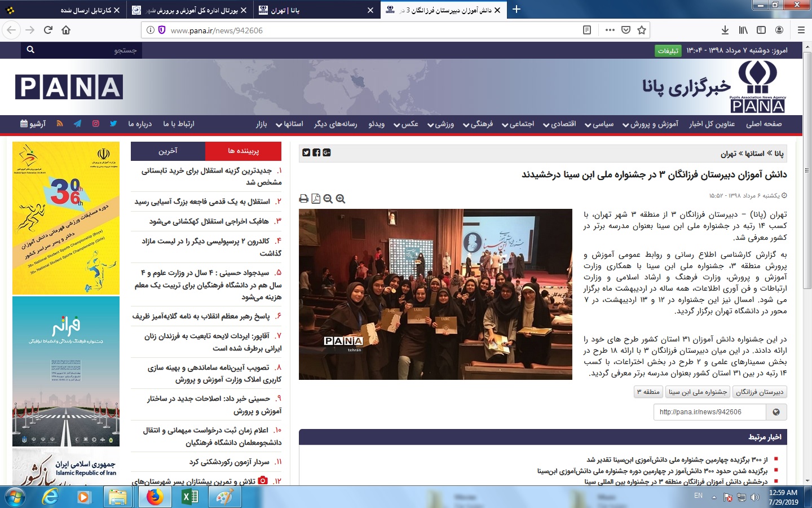Expand استانها navigation dropdown
This screenshot has width=812, height=508.
point(289,124)
